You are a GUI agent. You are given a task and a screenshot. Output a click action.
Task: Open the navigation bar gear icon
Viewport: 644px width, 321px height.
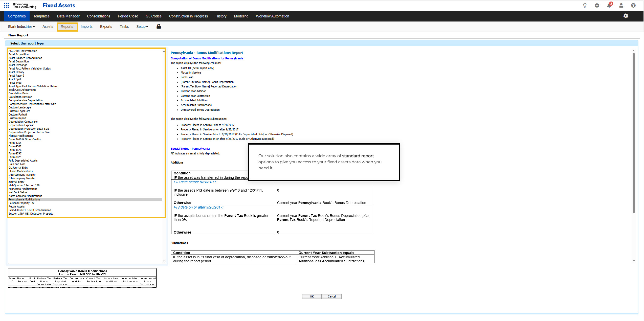pyautogui.click(x=626, y=16)
